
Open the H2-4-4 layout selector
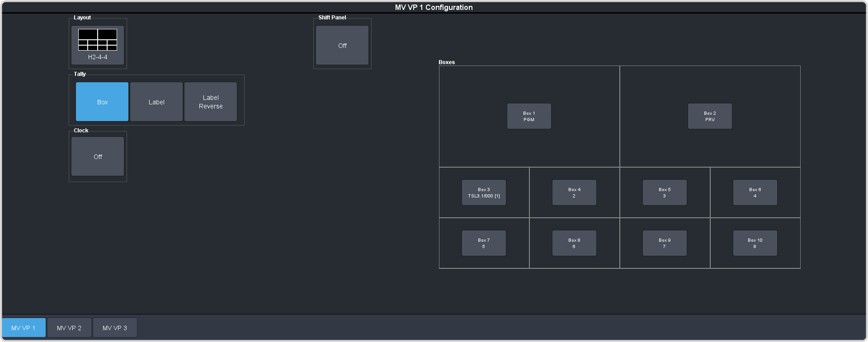tap(98, 45)
